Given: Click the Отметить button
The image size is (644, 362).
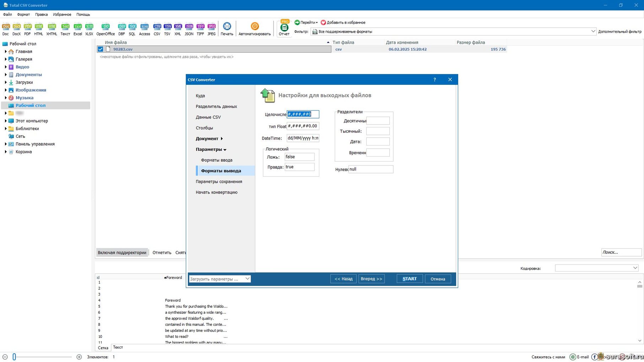Looking at the screenshot, I should (162, 253).
